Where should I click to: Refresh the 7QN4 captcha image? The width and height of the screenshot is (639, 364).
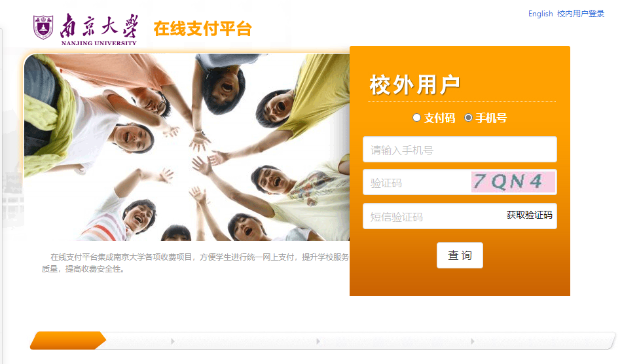click(513, 182)
